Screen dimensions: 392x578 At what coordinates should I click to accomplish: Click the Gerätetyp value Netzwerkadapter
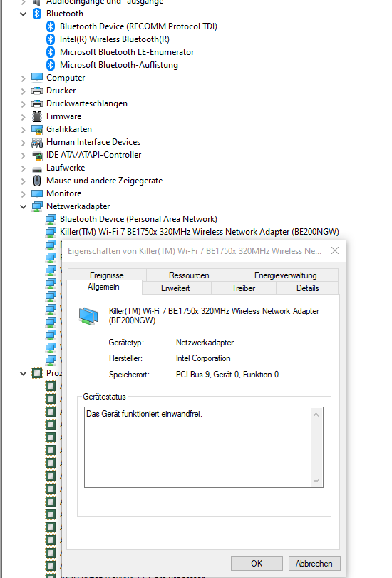[205, 343]
